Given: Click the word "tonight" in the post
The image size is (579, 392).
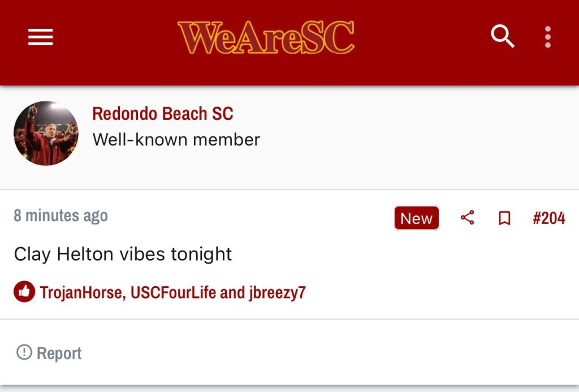Looking at the screenshot, I should point(204,254).
